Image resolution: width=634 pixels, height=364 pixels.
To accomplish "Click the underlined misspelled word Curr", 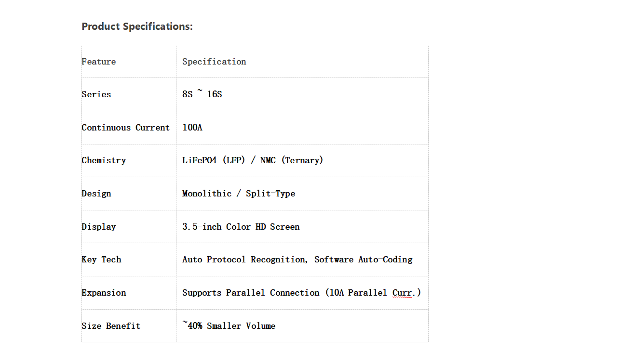I will (403, 293).
